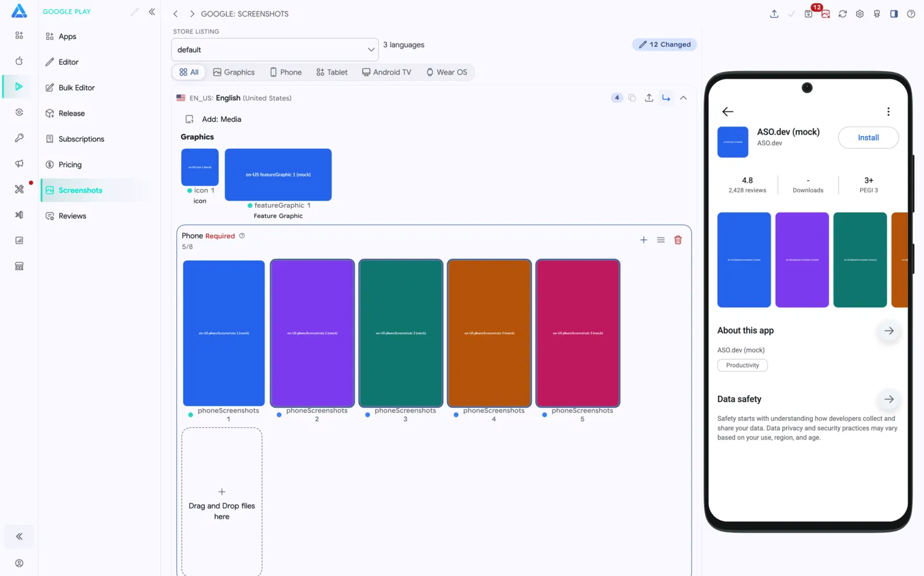Click the help icon next to Phone Required

242,235
